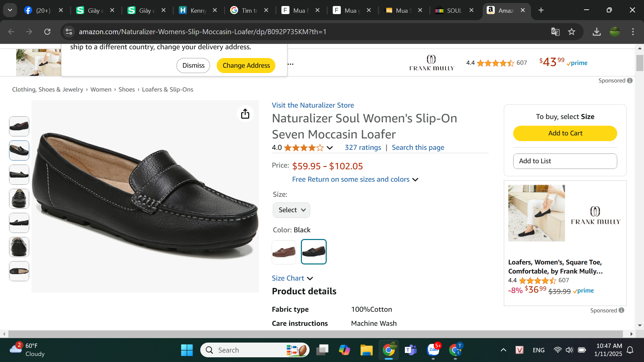The height and width of the screenshot is (362, 644).
Task: Expand Free Return on some sizes details
Action: click(355, 180)
